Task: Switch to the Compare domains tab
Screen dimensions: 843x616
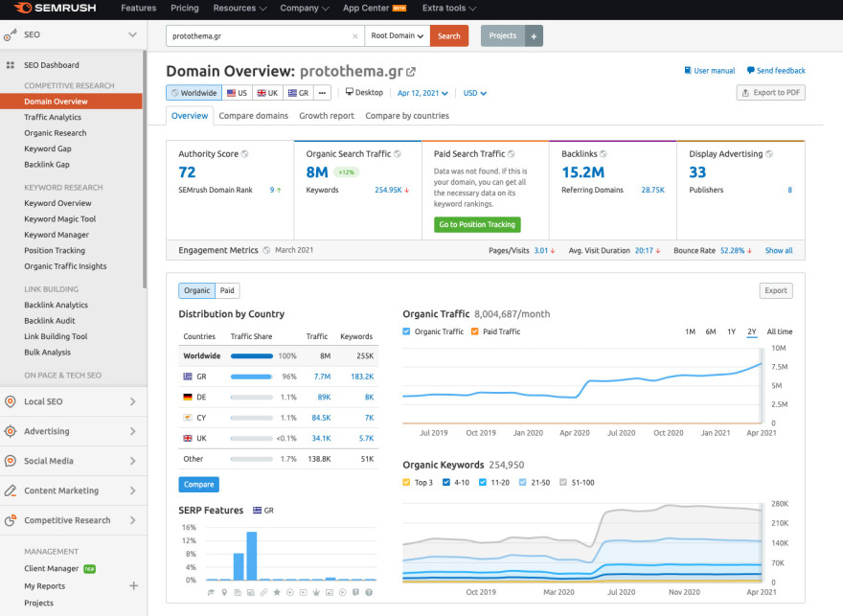Action: 253,116
